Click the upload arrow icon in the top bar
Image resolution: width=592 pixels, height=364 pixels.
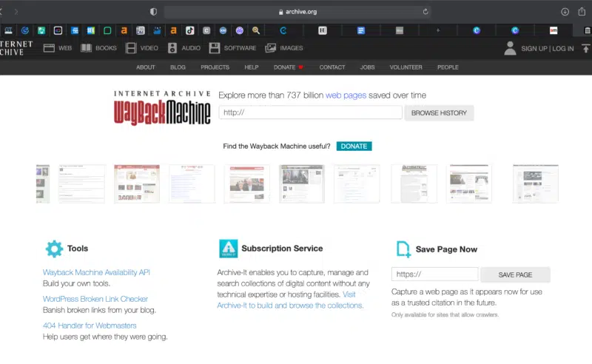[585, 48]
